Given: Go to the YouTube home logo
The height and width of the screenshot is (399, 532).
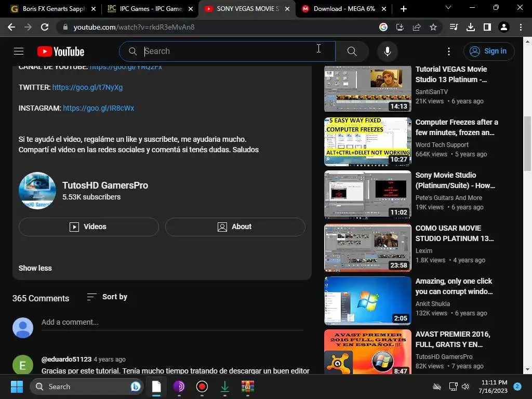Looking at the screenshot, I should [x=61, y=51].
